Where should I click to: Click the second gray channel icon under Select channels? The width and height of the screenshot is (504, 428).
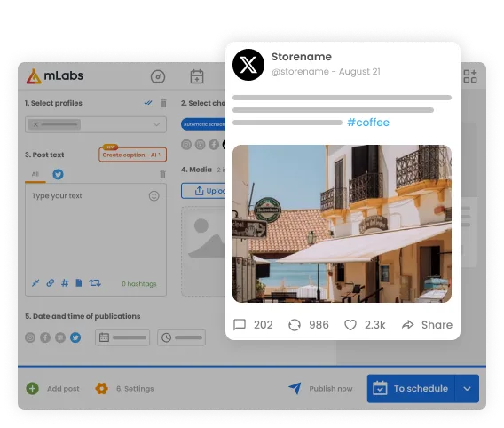coord(200,145)
